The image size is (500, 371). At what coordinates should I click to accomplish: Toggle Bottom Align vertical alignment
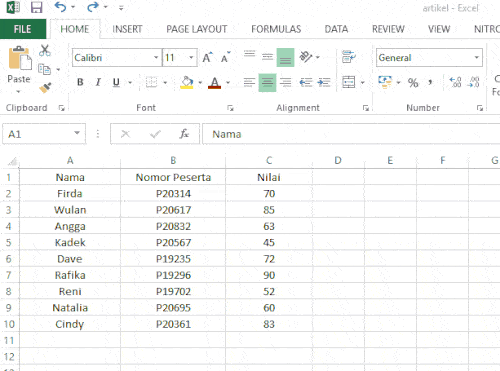pyautogui.click(x=285, y=57)
